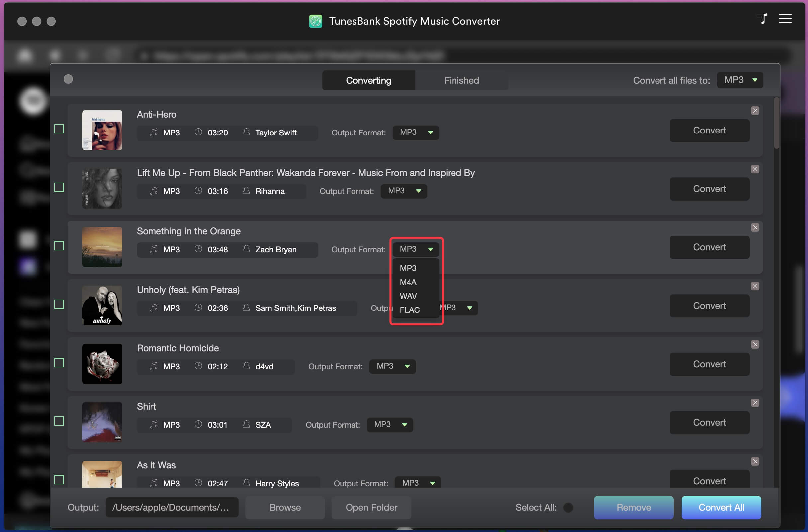The image size is (808, 532).
Task: Click the Convert All button
Action: coord(721,507)
